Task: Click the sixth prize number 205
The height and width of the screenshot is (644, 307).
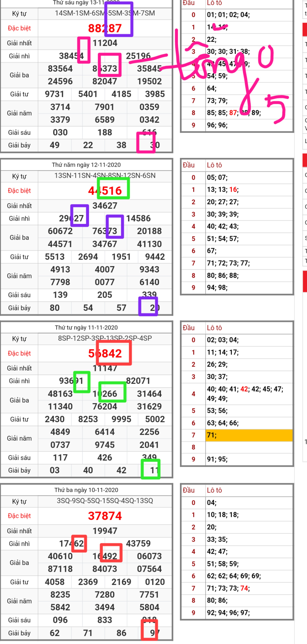Action: tap(105, 295)
